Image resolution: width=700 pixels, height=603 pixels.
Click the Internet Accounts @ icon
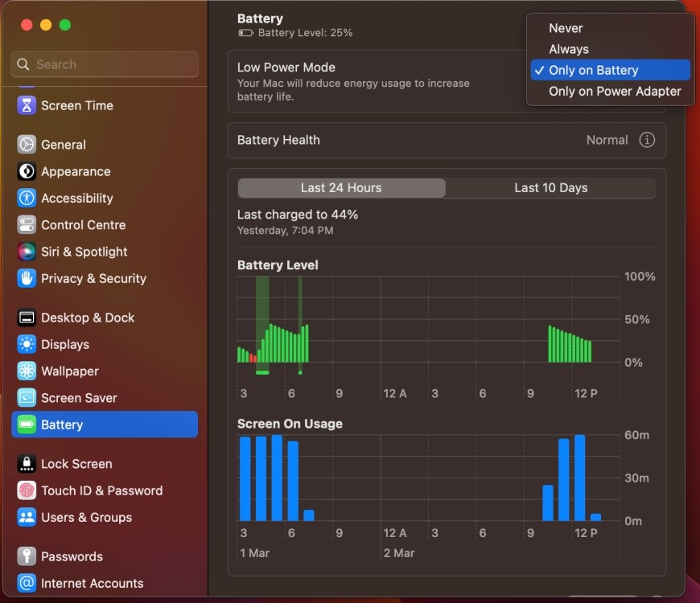(27, 584)
